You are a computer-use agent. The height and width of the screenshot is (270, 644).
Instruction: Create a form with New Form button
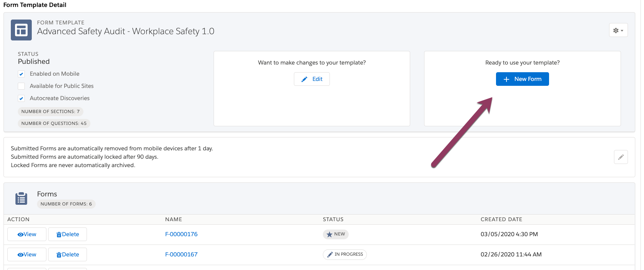[x=522, y=79]
